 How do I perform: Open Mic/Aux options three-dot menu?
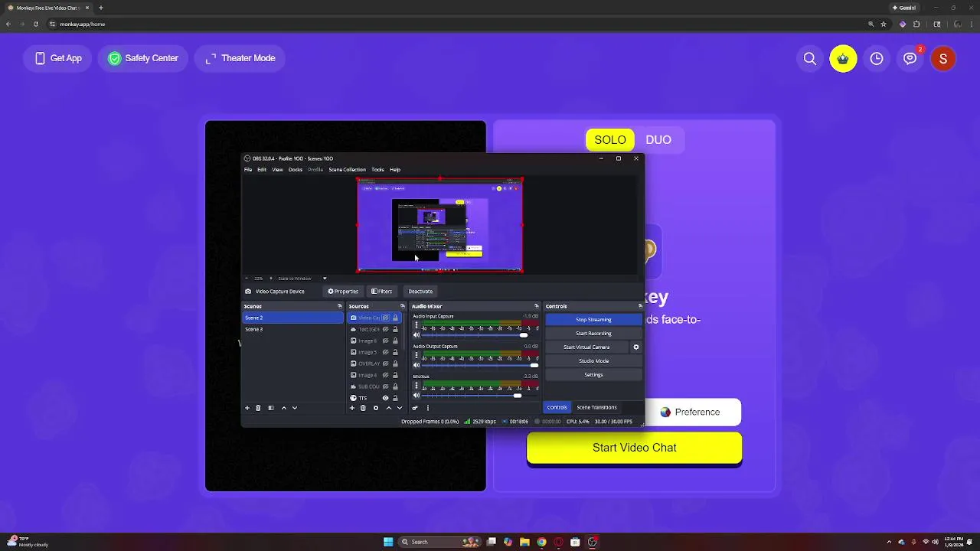click(416, 385)
